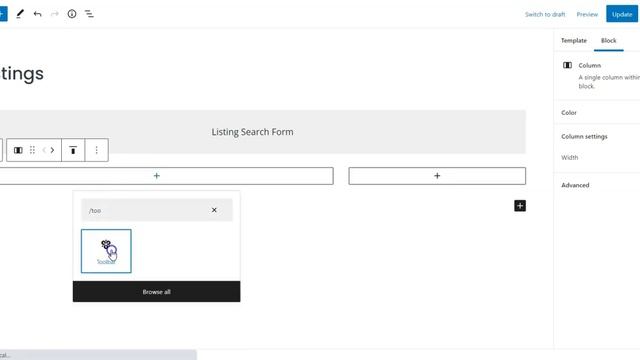Add block in right column

(x=437, y=176)
